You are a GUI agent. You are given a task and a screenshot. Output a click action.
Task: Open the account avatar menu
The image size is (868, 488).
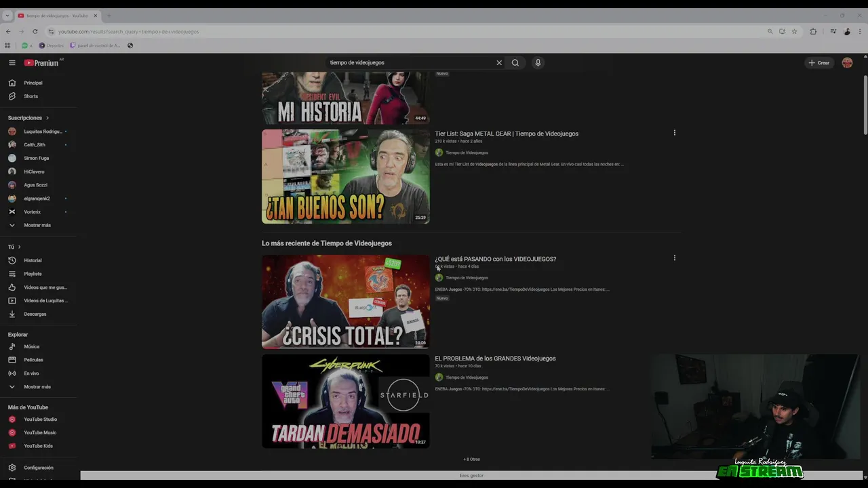pyautogui.click(x=847, y=62)
